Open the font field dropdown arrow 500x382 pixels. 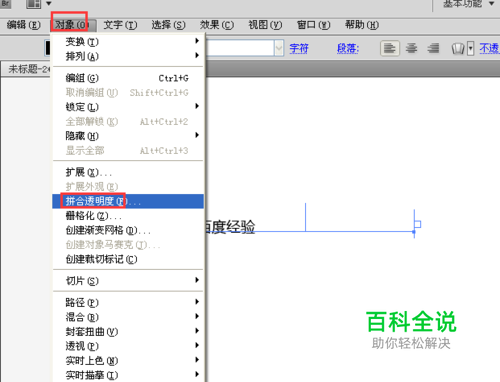[279, 49]
